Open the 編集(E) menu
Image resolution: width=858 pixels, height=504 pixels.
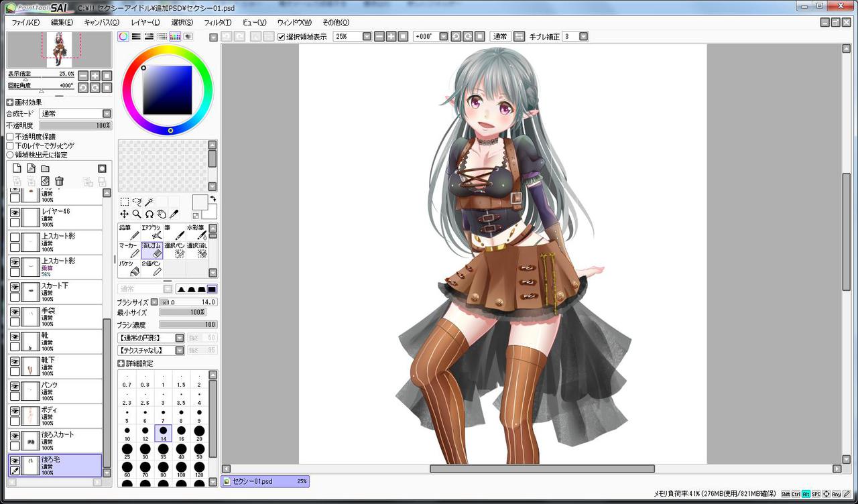[62, 22]
